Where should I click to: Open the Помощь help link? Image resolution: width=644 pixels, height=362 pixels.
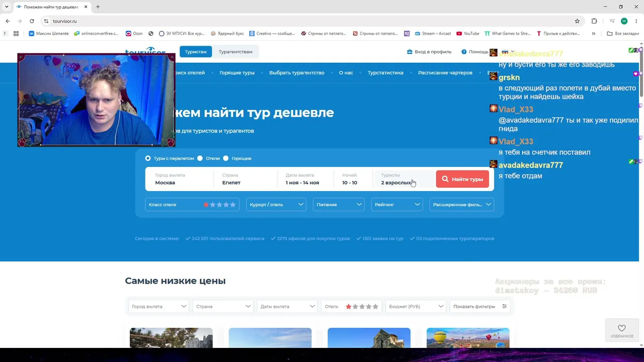[475, 52]
